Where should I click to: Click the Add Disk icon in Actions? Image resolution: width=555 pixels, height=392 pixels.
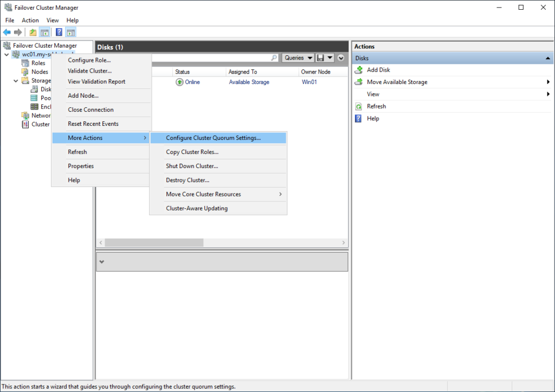tap(358, 70)
